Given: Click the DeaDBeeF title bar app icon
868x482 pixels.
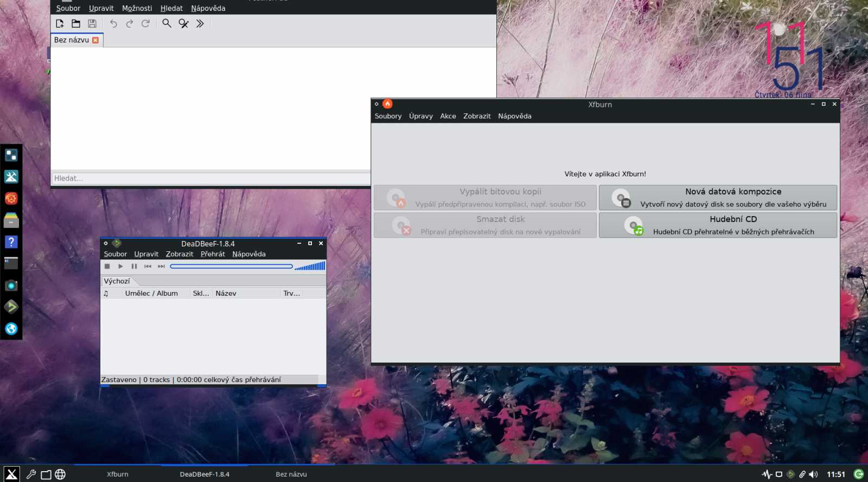Looking at the screenshot, I should pos(116,244).
